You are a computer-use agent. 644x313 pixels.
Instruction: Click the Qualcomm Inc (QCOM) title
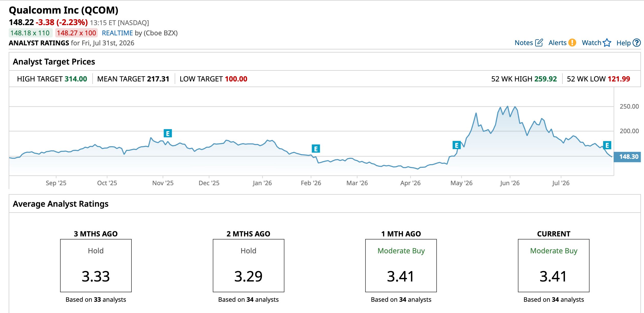pos(64,10)
